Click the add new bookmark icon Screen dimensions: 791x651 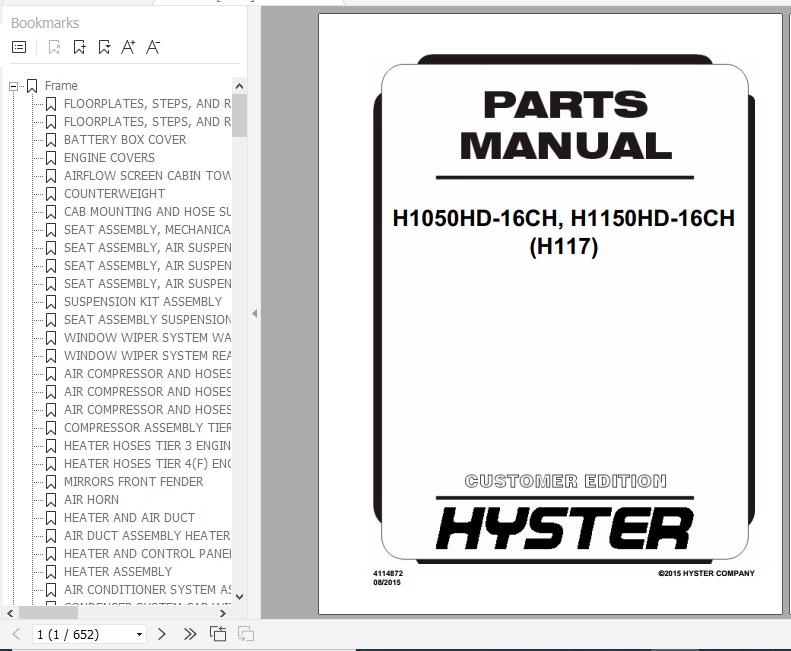[79, 47]
